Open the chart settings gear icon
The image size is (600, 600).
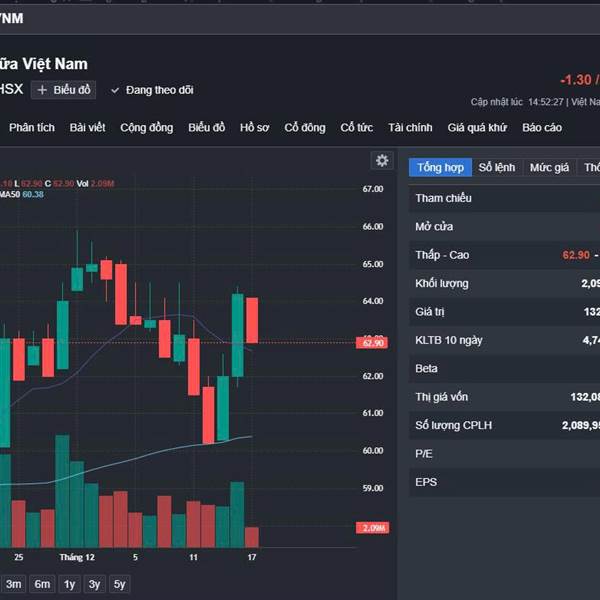tap(381, 161)
